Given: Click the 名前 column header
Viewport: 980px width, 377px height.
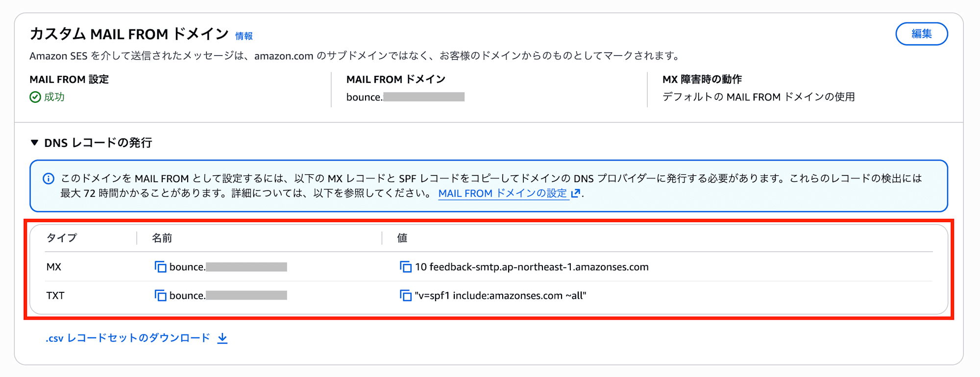Looking at the screenshot, I should (x=162, y=238).
